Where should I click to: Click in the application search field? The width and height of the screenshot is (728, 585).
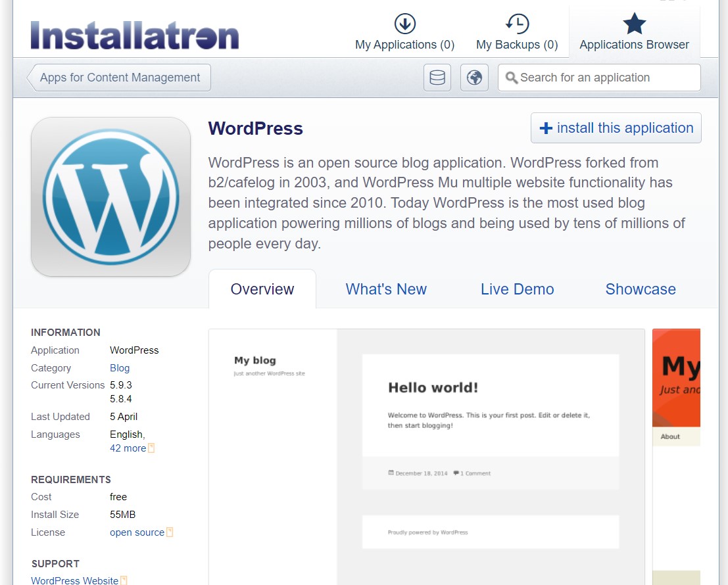point(605,78)
